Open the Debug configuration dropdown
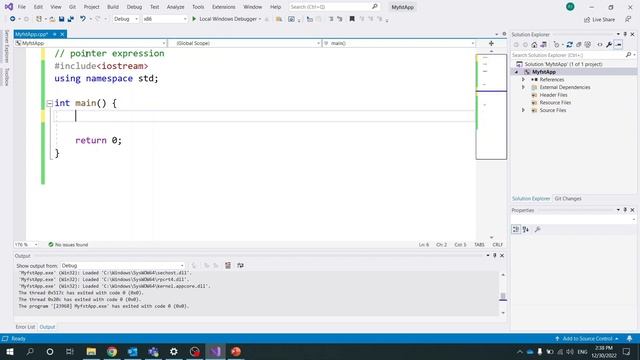640x360 pixels. click(126, 19)
